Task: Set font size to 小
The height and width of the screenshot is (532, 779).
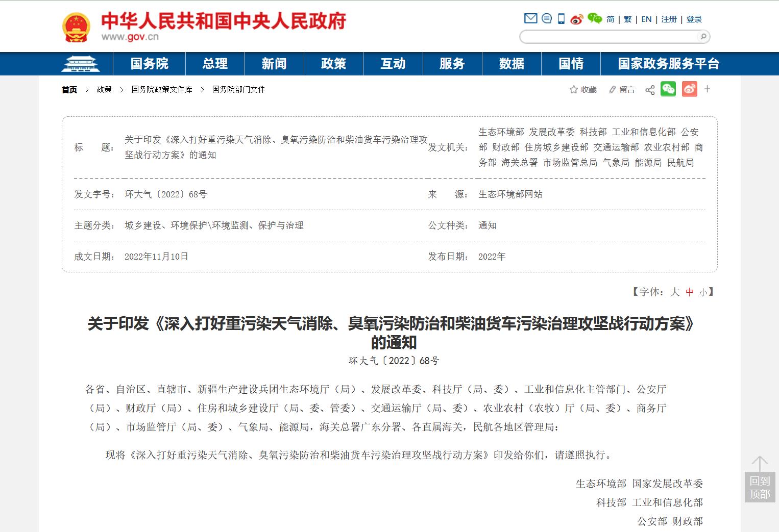Action: click(703, 292)
